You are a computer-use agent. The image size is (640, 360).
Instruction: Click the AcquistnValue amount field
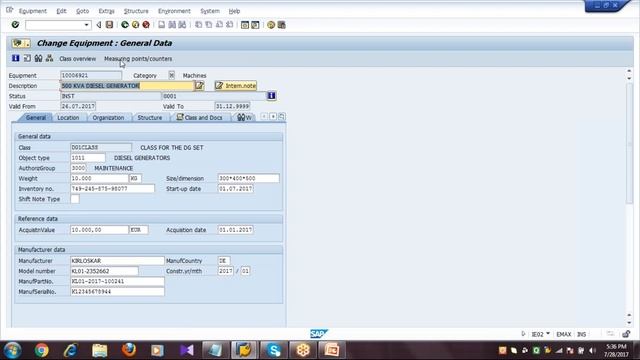pos(99,230)
